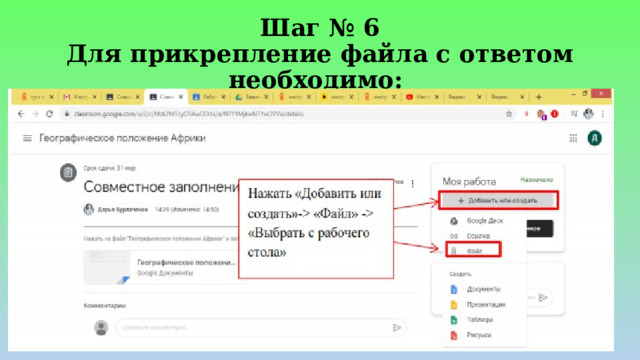Create new 'Рисунки' from the menu
640x360 pixels.
(484, 335)
